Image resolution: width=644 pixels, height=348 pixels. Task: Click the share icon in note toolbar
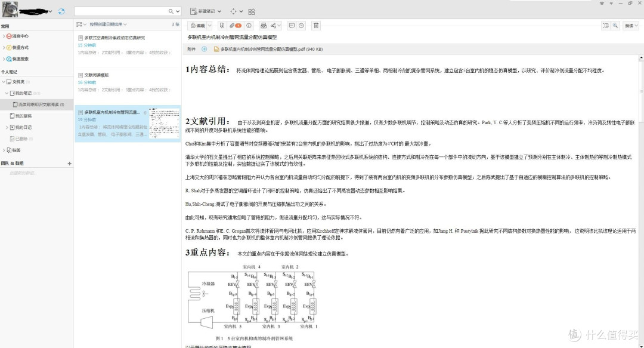pos(274,26)
